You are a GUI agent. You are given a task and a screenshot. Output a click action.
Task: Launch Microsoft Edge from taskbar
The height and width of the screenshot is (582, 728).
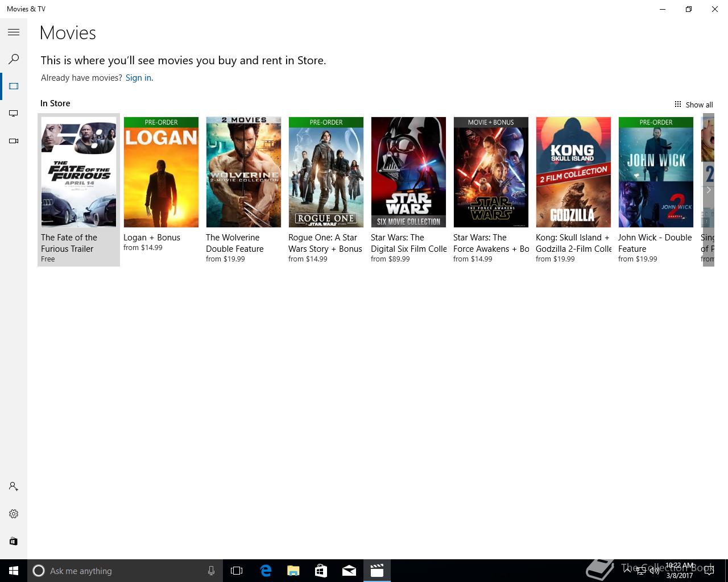tap(266, 571)
